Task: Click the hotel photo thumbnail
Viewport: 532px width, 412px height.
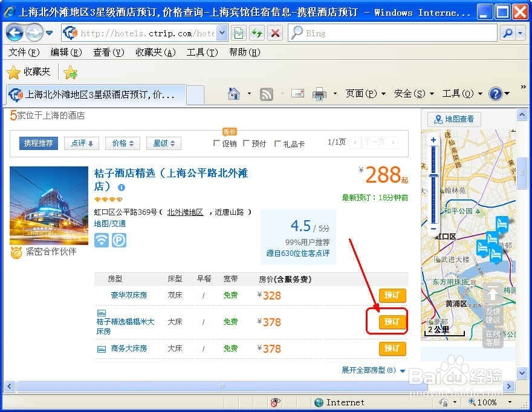Action: (49, 206)
